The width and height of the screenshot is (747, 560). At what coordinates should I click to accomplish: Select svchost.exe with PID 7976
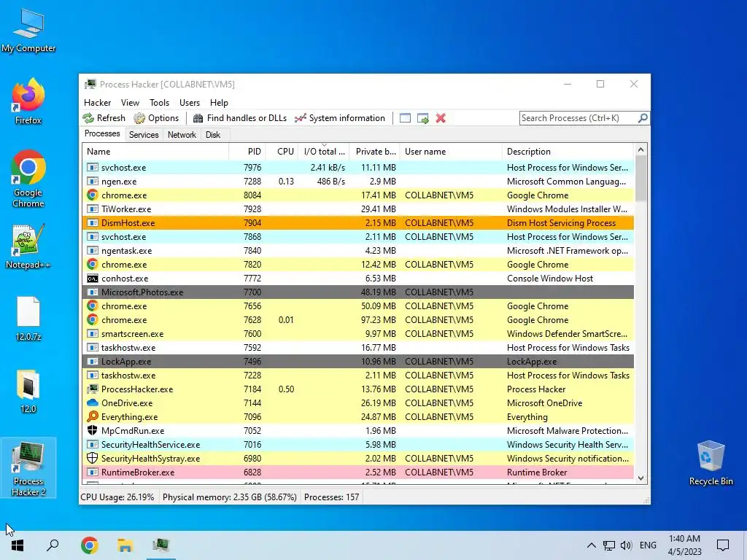tap(358, 168)
